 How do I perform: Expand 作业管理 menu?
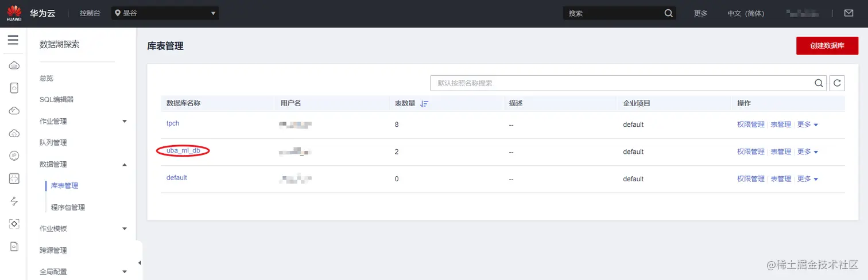pyautogui.click(x=125, y=121)
